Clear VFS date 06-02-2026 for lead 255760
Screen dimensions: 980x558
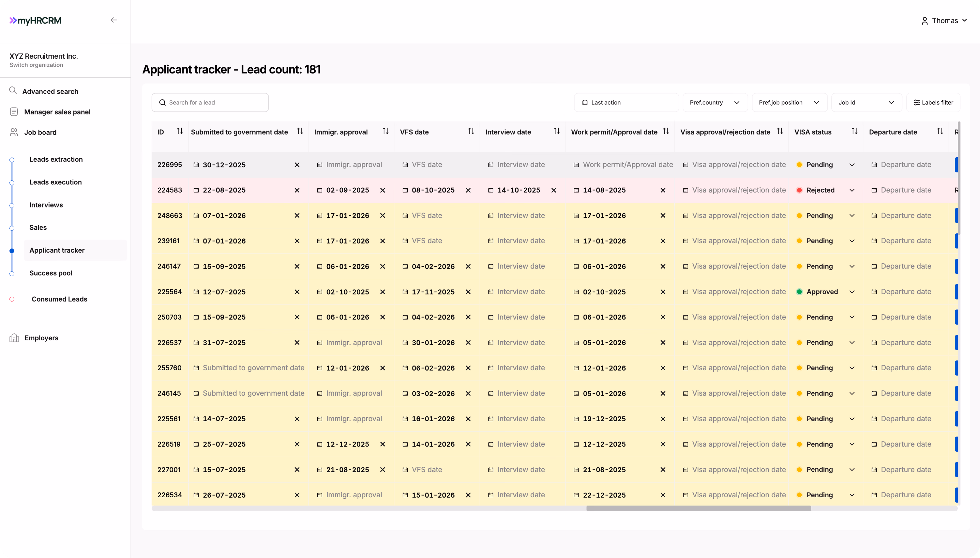pos(468,368)
